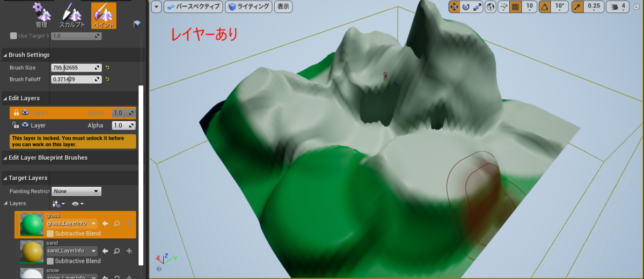Screen dimensions: 644x279
Task: Collapse the Target Layers section
Action: click(5, 178)
